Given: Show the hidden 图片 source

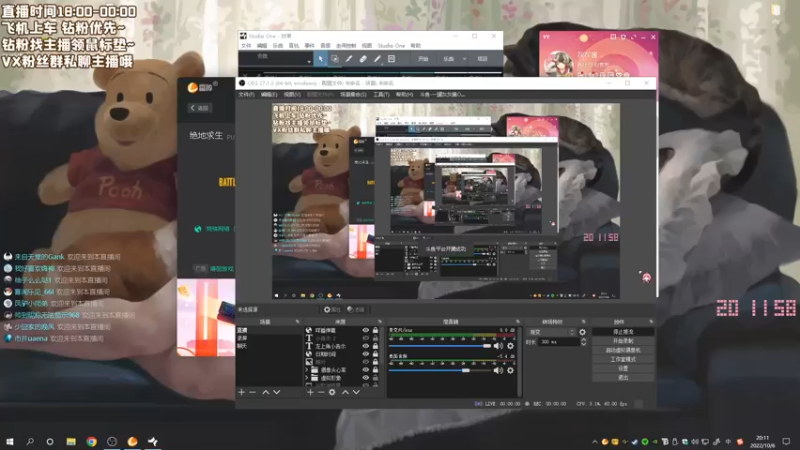Looking at the screenshot, I should tap(365, 362).
